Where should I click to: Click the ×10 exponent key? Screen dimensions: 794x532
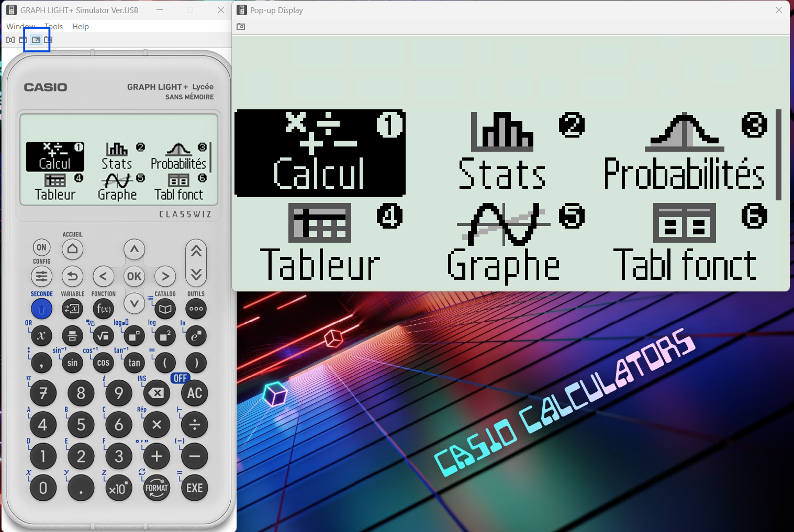point(119,488)
